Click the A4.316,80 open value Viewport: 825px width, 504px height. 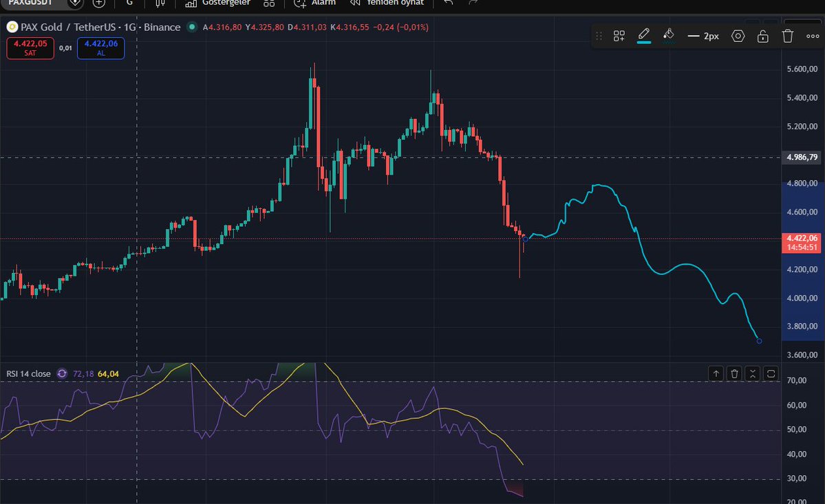pyautogui.click(x=222, y=28)
